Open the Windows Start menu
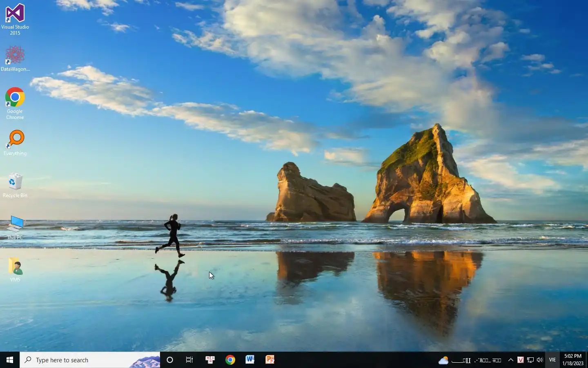 point(10,360)
